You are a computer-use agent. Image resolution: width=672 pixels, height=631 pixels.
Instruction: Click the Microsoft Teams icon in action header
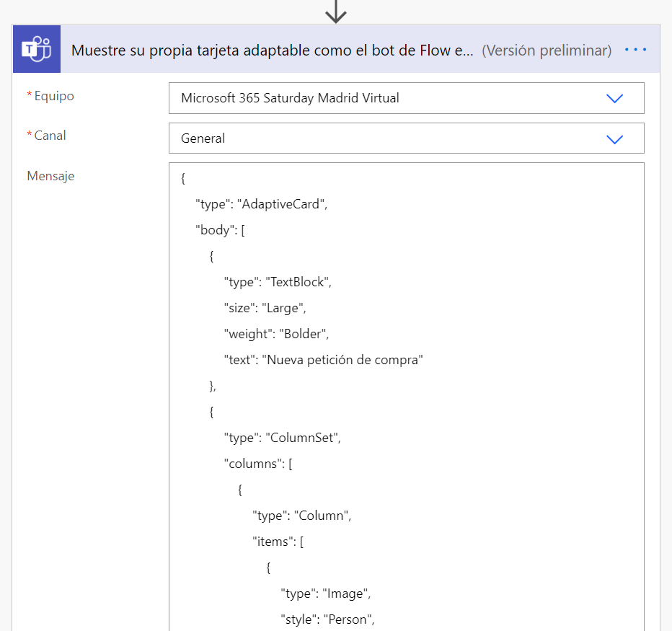(x=37, y=50)
